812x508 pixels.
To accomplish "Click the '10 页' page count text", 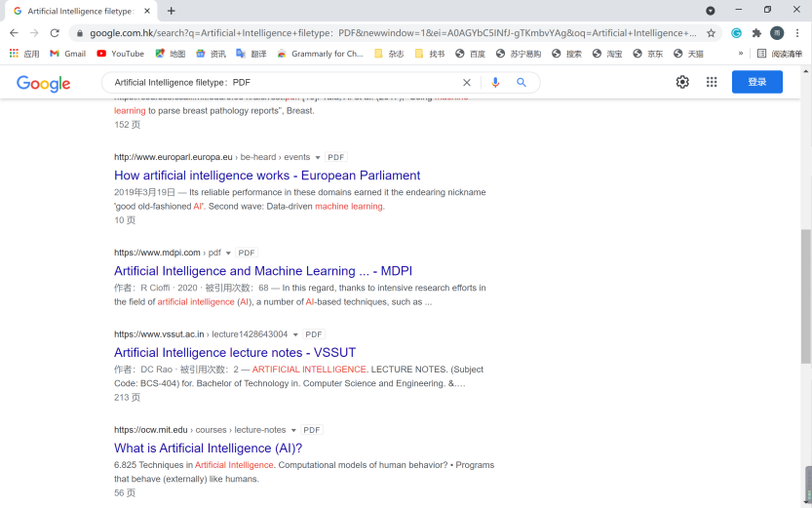I will [x=125, y=220].
